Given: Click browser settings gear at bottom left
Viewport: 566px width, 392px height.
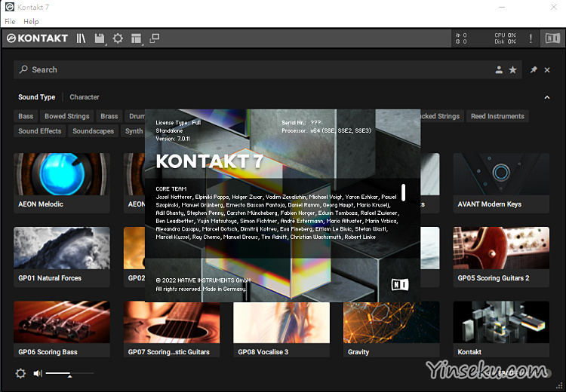Looking at the screenshot, I should coord(20,373).
